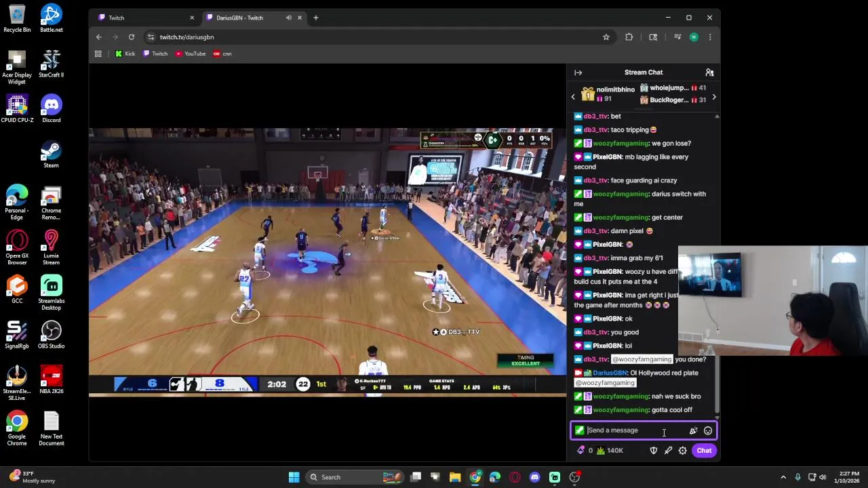Select the Steam desktop icon
868x488 pixels.
click(x=52, y=155)
